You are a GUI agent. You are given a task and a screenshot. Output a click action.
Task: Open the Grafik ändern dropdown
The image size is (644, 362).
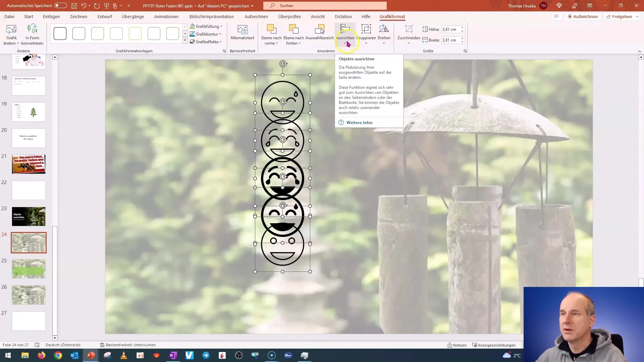tap(11, 35)
